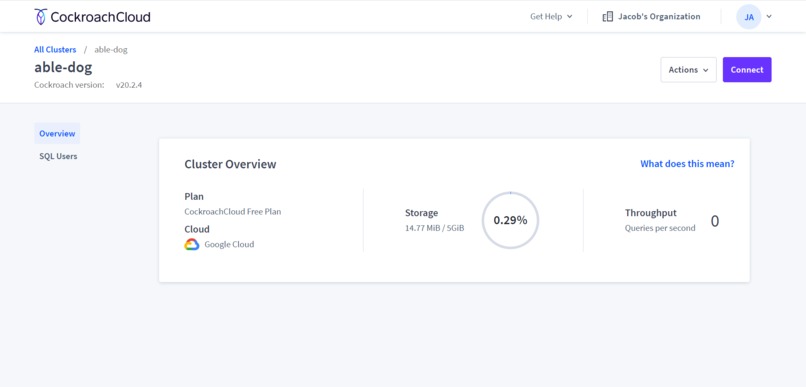Screen dimensions: 806x387
Task: Click the CockroachCloud logo icon
Action: tap(40, 16)
